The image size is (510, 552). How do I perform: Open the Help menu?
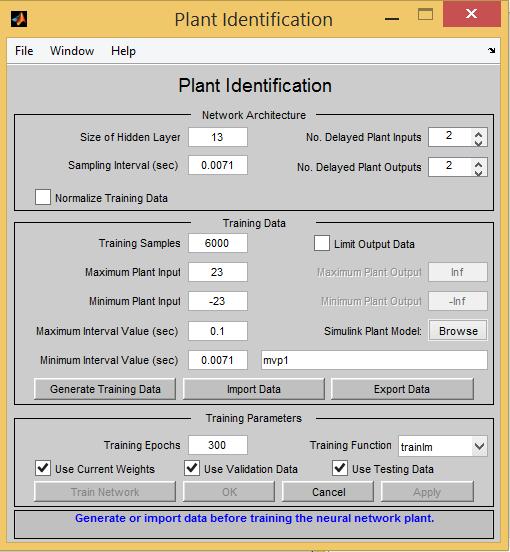click(123, 51)
